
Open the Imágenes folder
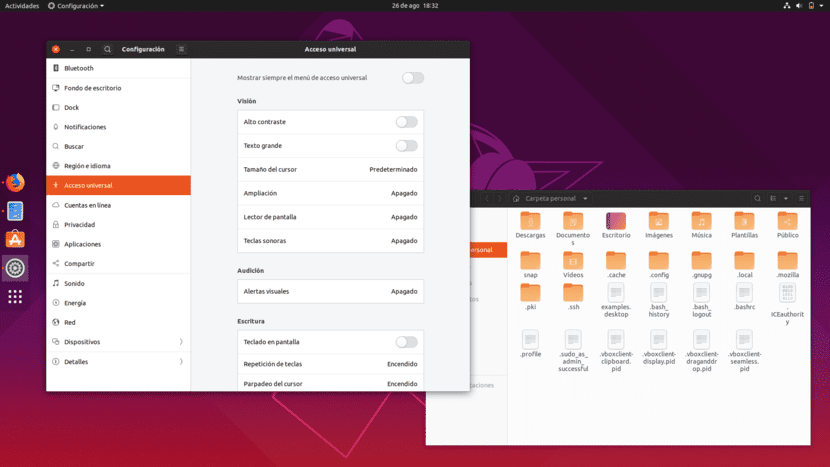659,225
